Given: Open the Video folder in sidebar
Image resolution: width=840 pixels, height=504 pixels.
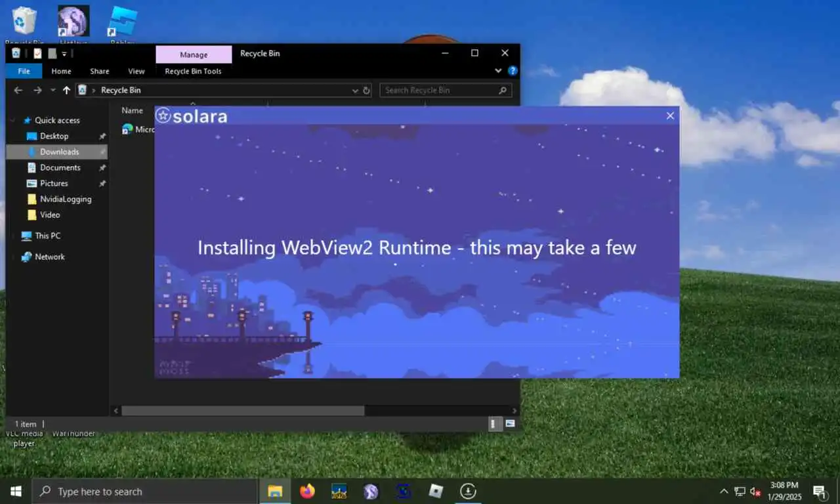Looking at the screenshot, I should (x=50, y=215).
